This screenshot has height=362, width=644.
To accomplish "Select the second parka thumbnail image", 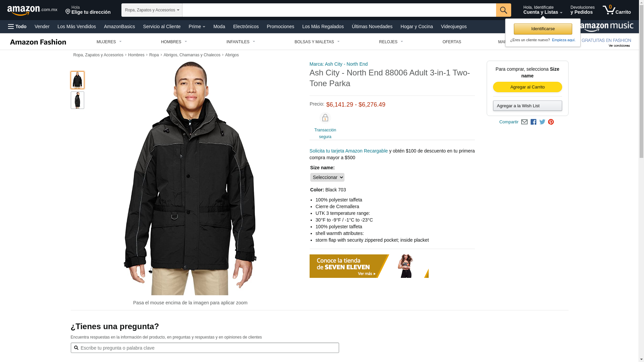I will click(77, 100).
